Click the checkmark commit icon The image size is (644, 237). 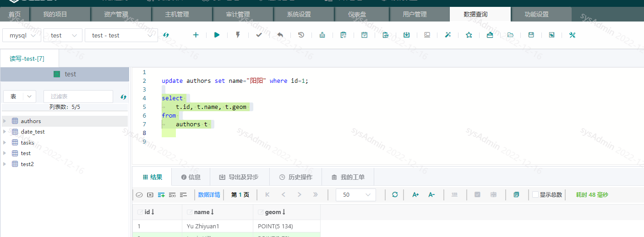259,35
